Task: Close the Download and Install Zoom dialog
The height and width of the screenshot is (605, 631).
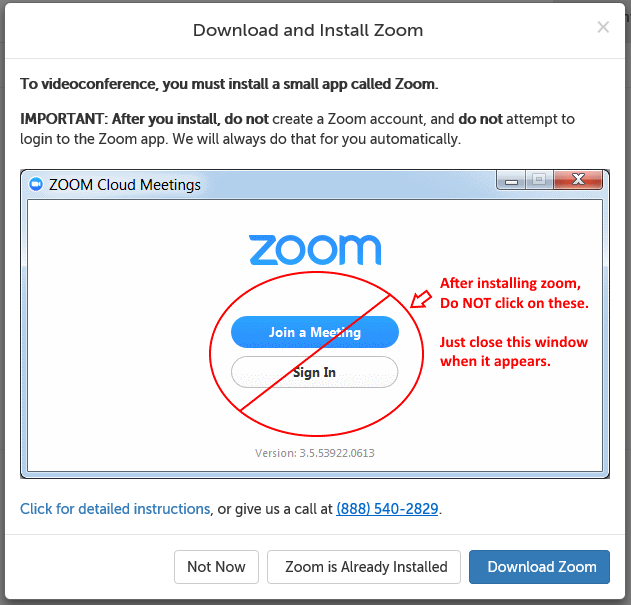Action: 603,28
